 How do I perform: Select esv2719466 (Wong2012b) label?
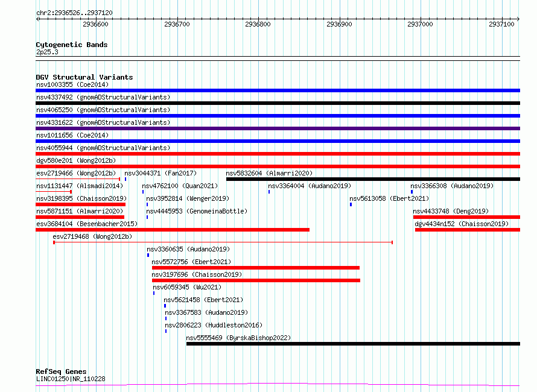pos(76,173)
